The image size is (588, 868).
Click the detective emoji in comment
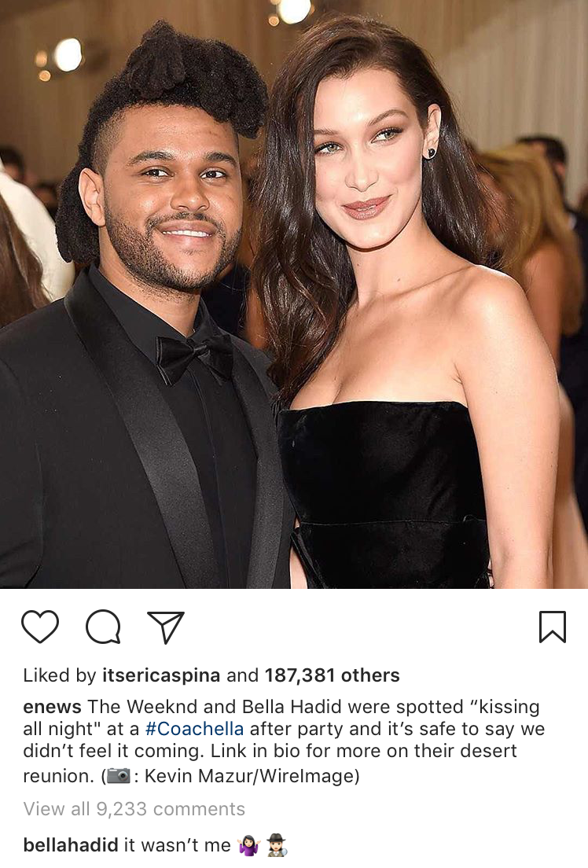tap(276, 846)
